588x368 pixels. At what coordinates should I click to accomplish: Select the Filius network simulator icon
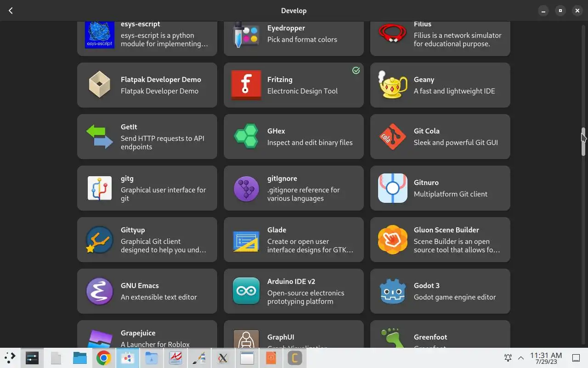[x=392, y=33]
